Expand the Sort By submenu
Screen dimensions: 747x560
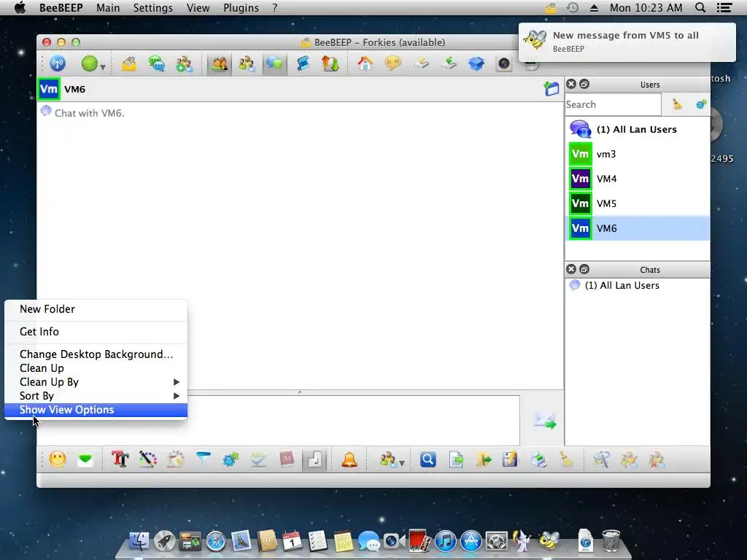tap(96, 396)
